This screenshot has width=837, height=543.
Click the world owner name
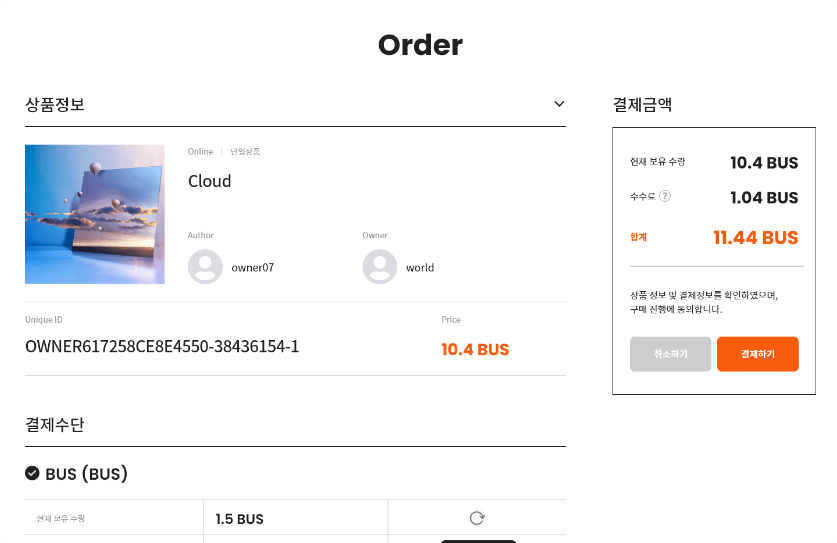click(x=420, y=267)
